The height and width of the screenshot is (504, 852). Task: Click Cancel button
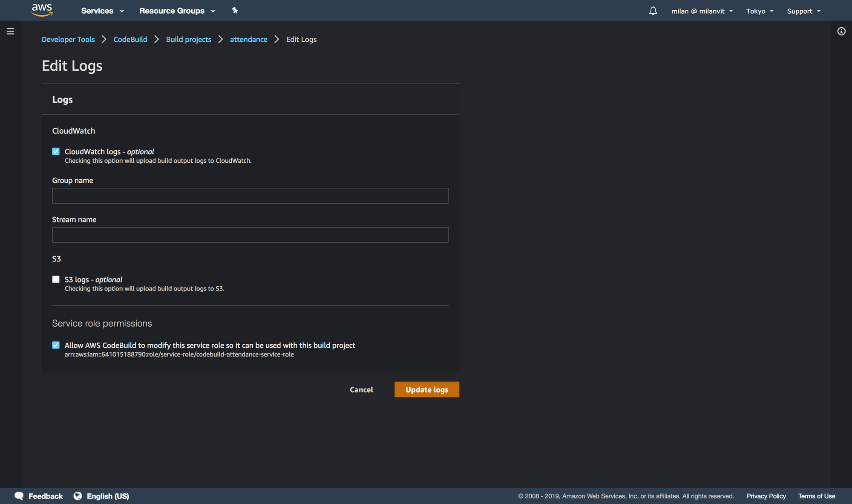(361, 389)
